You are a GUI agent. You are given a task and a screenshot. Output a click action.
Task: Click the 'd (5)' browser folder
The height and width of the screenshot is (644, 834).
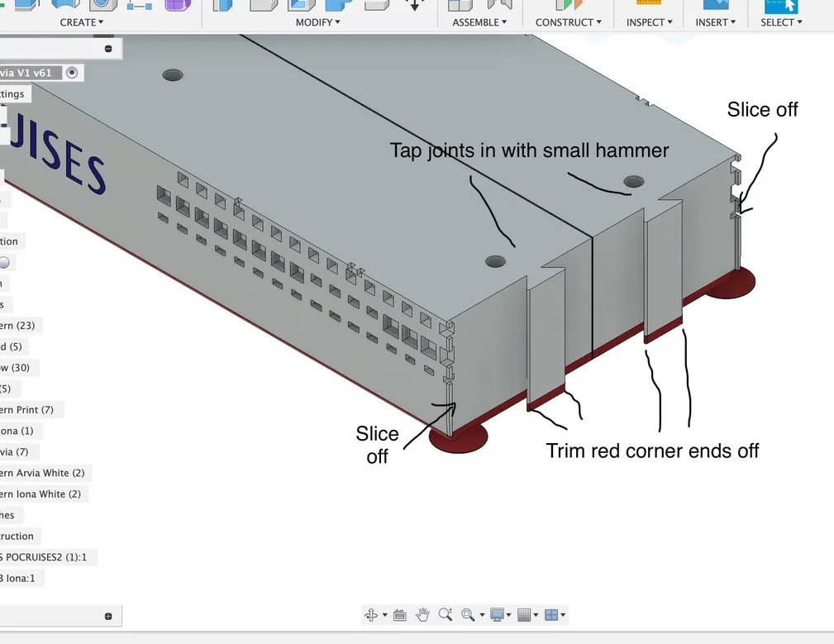point(14,346)
